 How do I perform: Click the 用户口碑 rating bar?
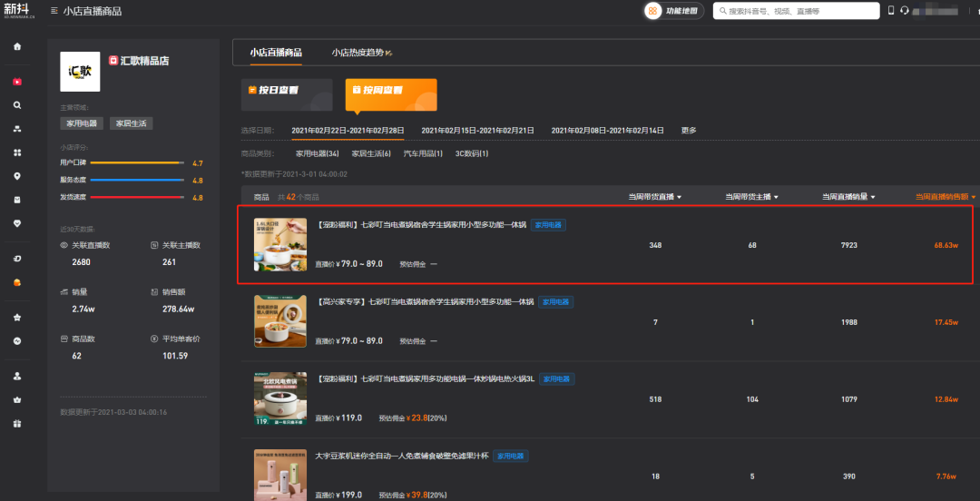[138, 162]
